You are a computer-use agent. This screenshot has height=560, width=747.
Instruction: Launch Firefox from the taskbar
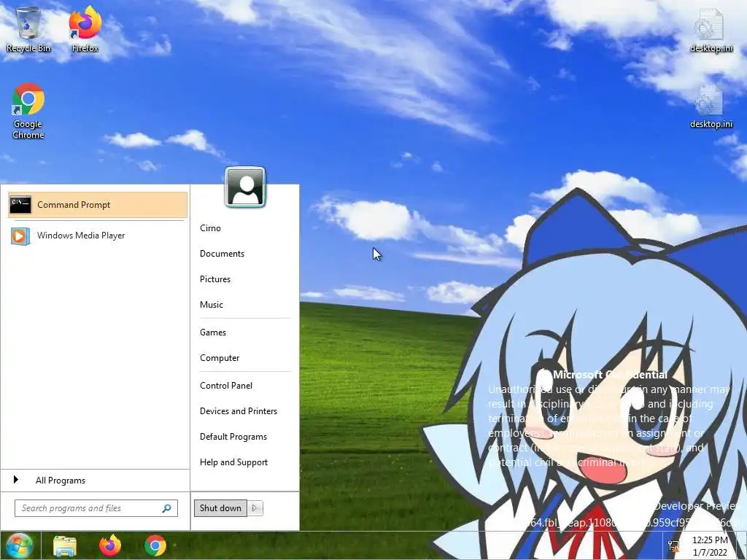point(110,545)
